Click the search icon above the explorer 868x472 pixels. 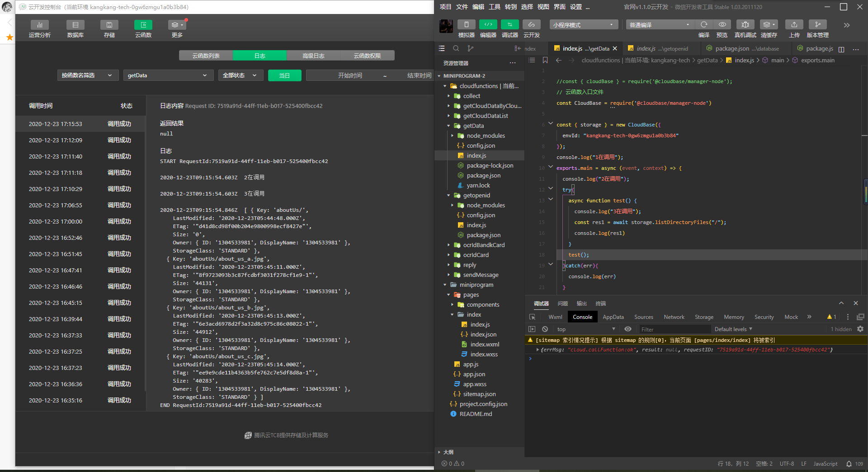pos(456,48)
